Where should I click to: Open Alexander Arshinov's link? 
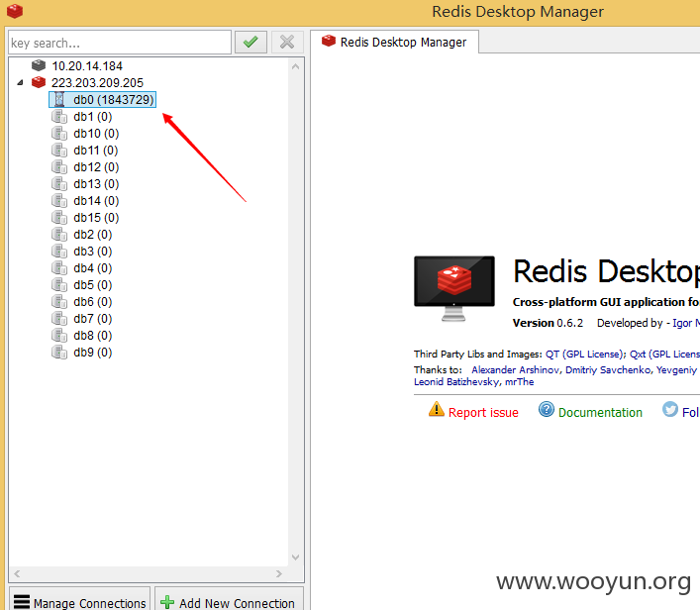click(x=515, y=369)
